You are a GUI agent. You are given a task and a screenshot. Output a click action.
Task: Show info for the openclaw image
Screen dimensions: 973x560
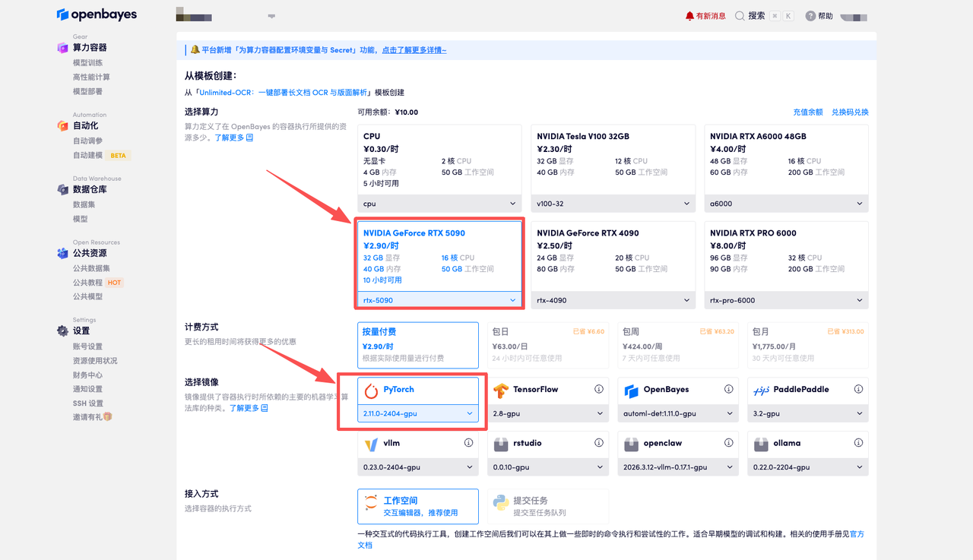(x=729, y=443)
